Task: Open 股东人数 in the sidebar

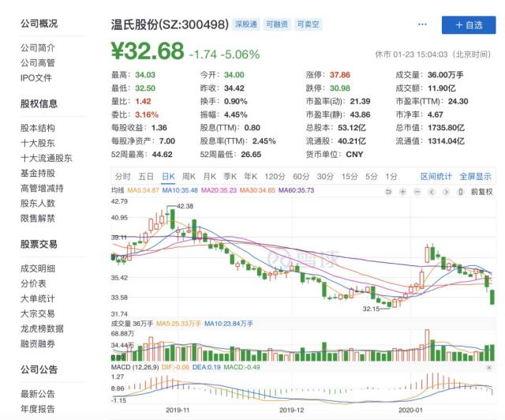Action: click(x=38, y=204)
